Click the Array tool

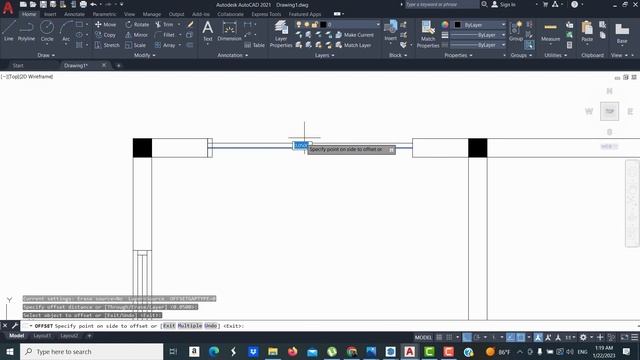(x=165, y=45)
